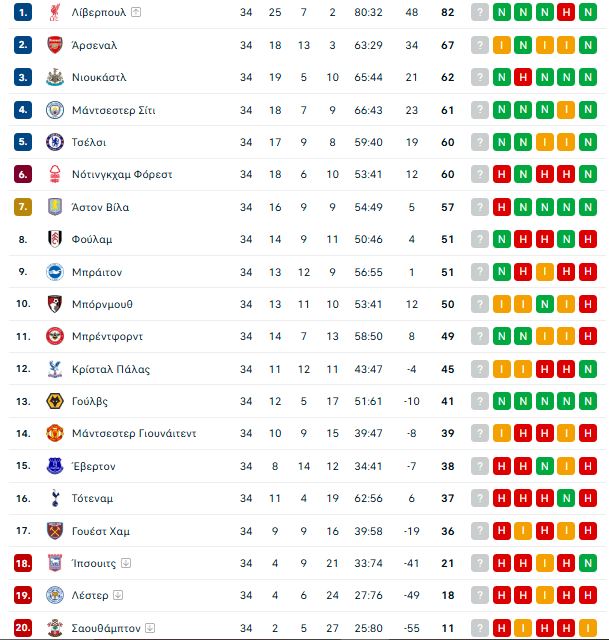Screen dimensions: 609x640
Task: Click the Wolves club crest
Action: pyautogui.click(x=55, y=401)
